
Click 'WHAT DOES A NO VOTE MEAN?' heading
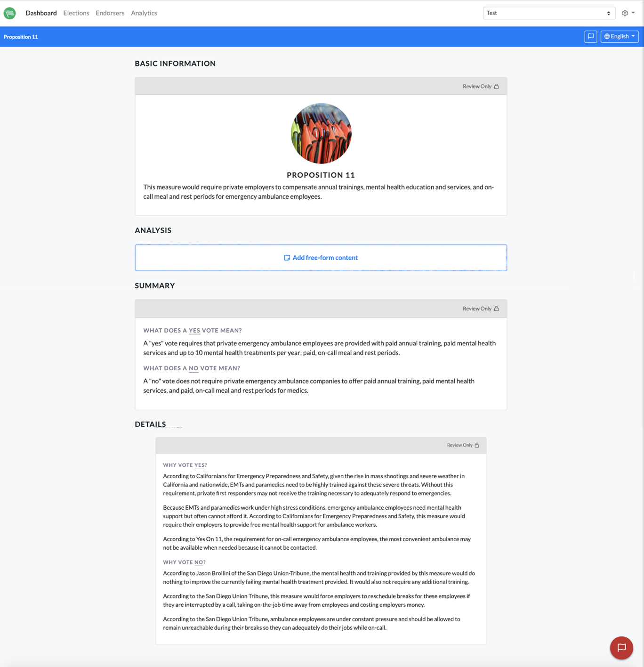(x=192, y=368)
